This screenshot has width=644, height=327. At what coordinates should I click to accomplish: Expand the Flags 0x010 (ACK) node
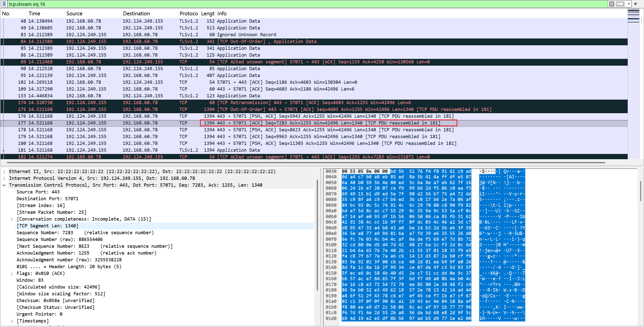pyautogui.click(x=12, y=274)
